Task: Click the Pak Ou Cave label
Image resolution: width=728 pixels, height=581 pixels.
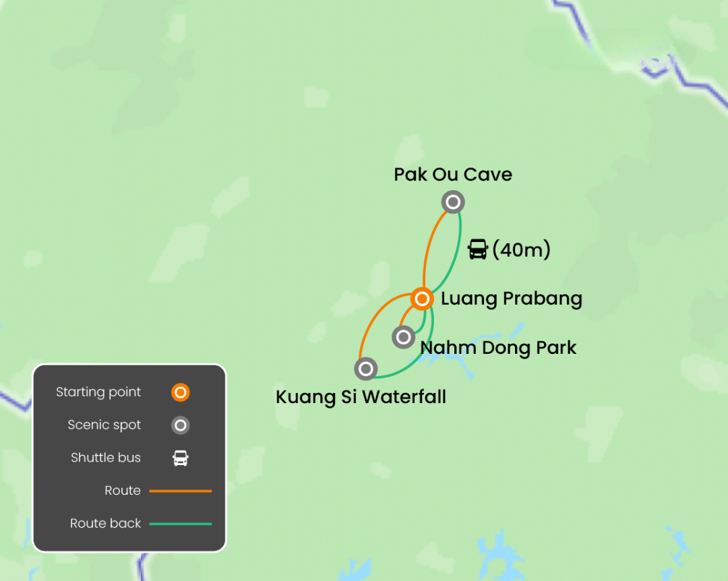Action: [453, 175]
